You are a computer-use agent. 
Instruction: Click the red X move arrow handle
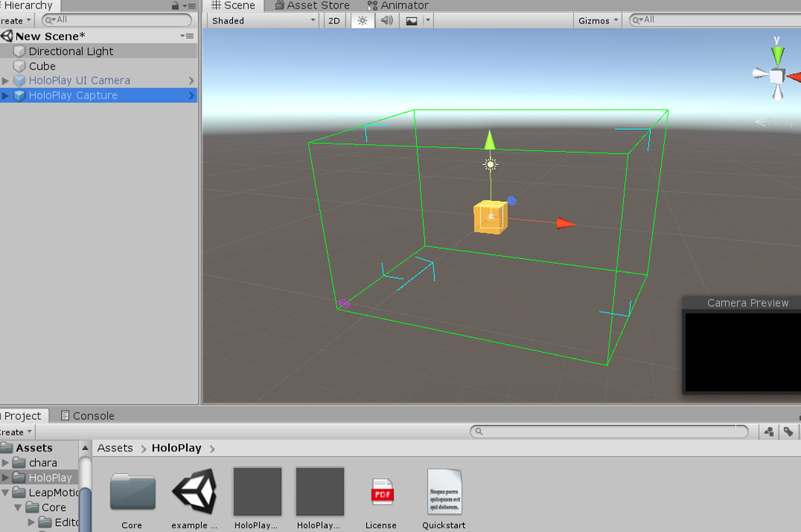tap(565, 223)
